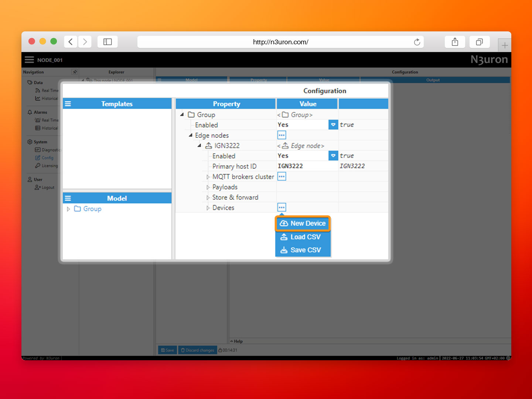Click the 00:14:31 session timer
The width and height of the screenshot is (532, 399).
tap(228, 350)
